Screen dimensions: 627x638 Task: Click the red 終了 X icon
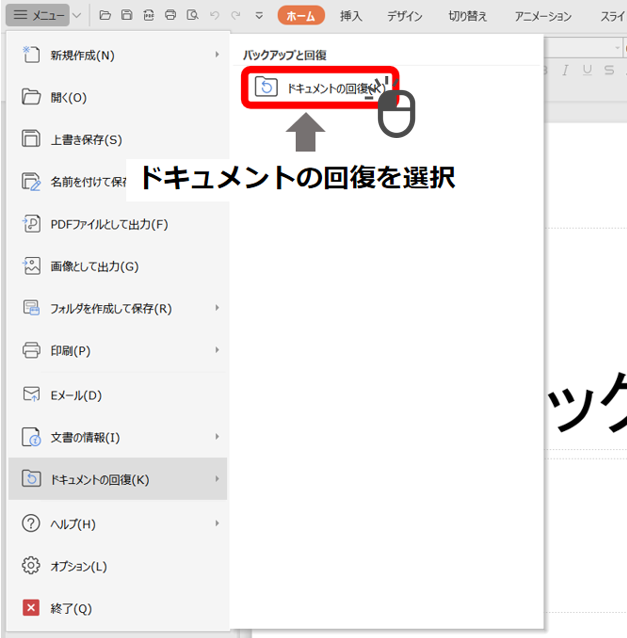[x=31, y=607]
